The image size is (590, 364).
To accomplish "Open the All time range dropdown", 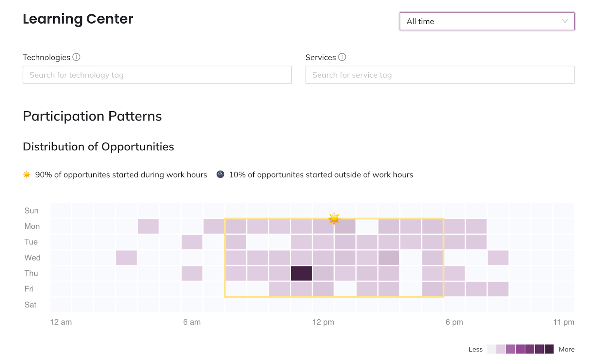I will [487, 21].
